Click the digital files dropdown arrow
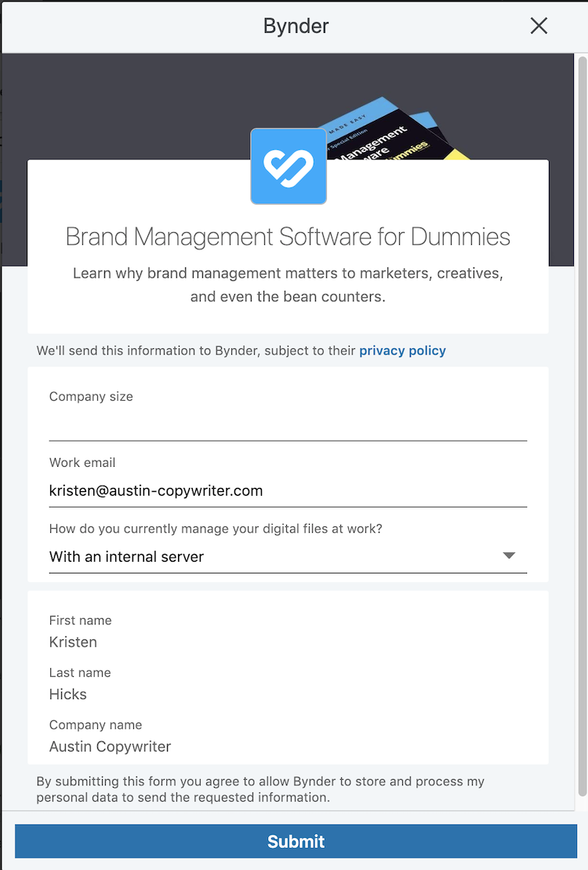Screen dimensions: 588x870 coord(509,555)
